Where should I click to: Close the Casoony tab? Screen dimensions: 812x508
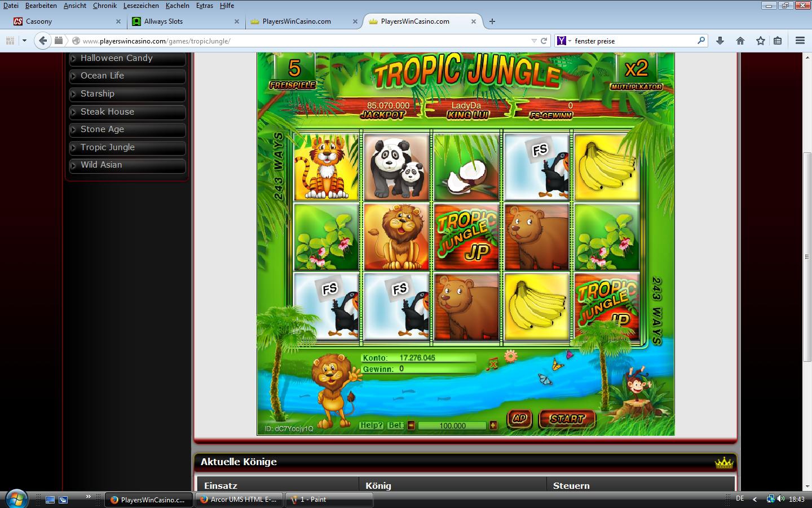[x=118, y=21]
